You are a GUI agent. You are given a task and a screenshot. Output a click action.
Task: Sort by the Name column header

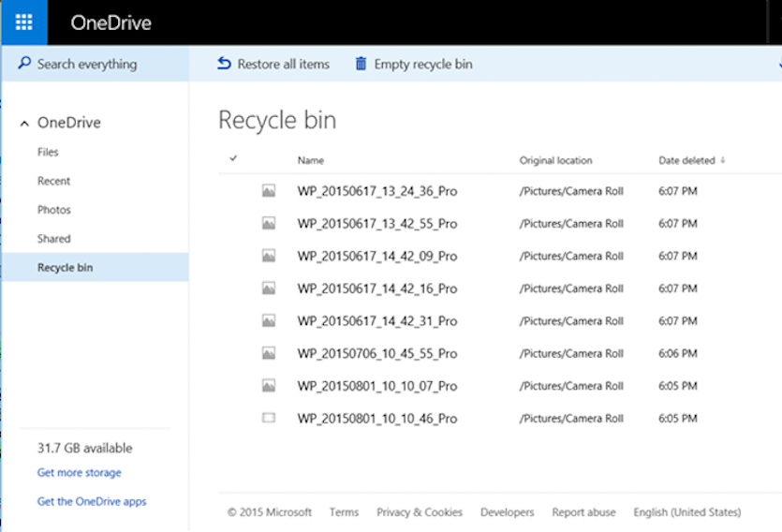pos(311,160)
